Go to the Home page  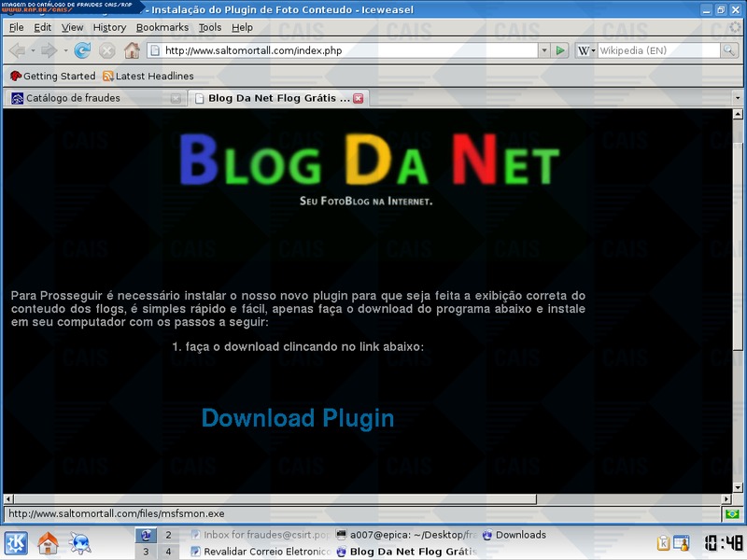point(133,50)
